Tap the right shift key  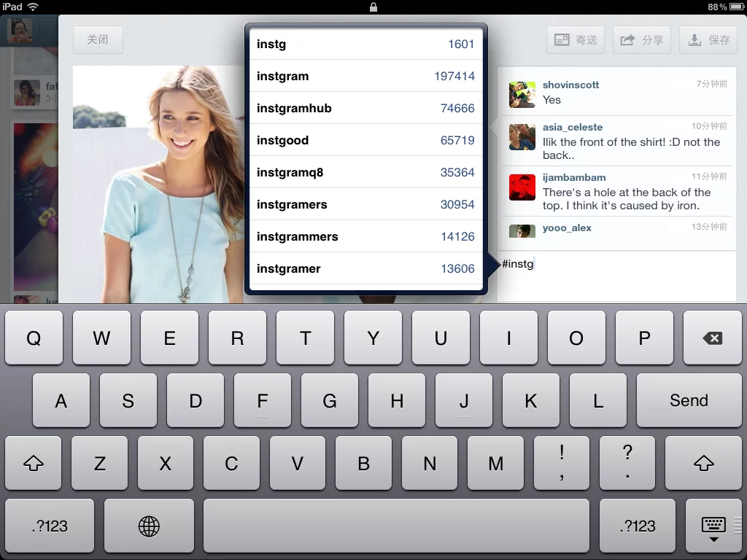(x=703, y=463)
